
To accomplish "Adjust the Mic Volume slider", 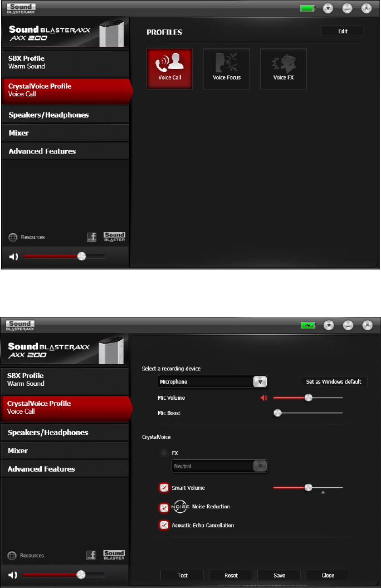I will click(x=308, y=398).
